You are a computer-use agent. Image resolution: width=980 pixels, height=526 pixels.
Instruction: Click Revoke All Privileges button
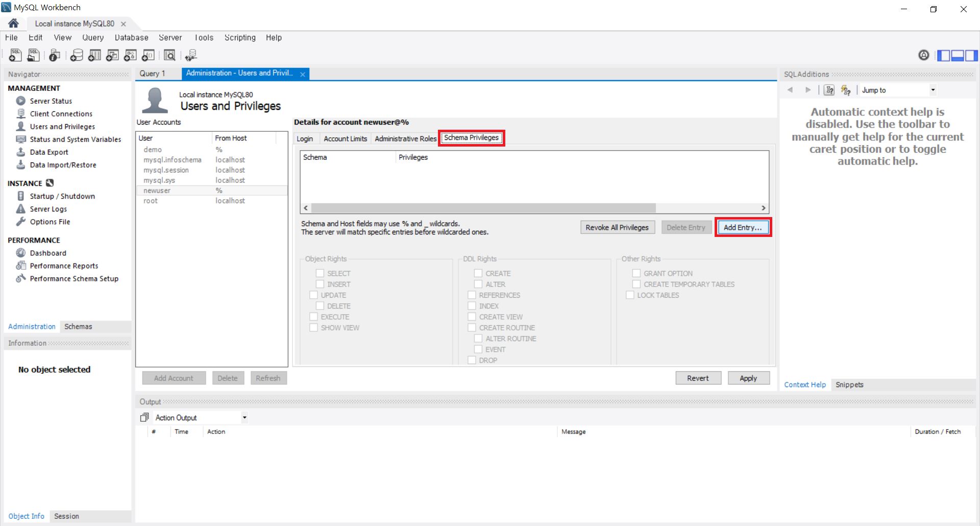[x=617, y=228]
